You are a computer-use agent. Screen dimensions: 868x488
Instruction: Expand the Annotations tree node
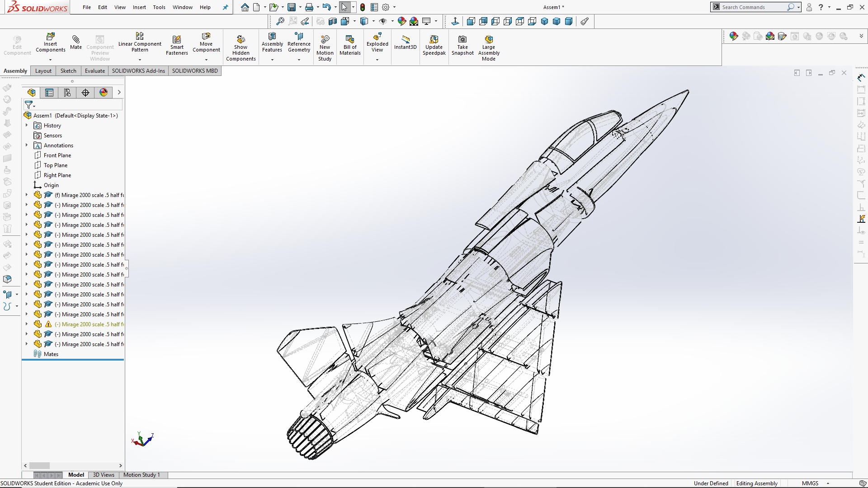(27, 145)
